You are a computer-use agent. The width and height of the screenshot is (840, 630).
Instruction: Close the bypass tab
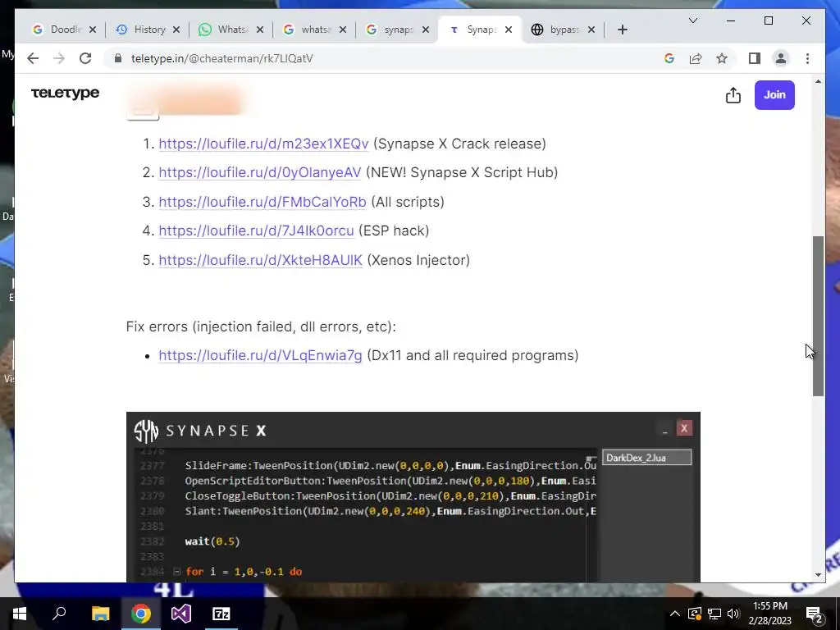click(591, 30)
